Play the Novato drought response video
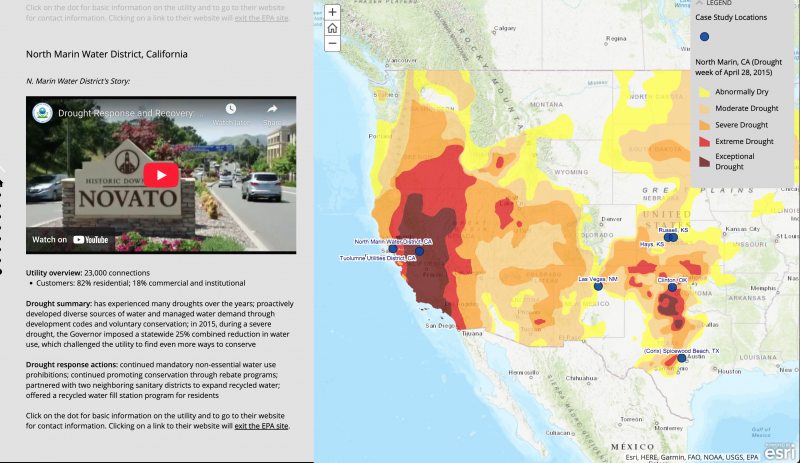This screenshot has height=463, width=800. click(x=161, y=175)
